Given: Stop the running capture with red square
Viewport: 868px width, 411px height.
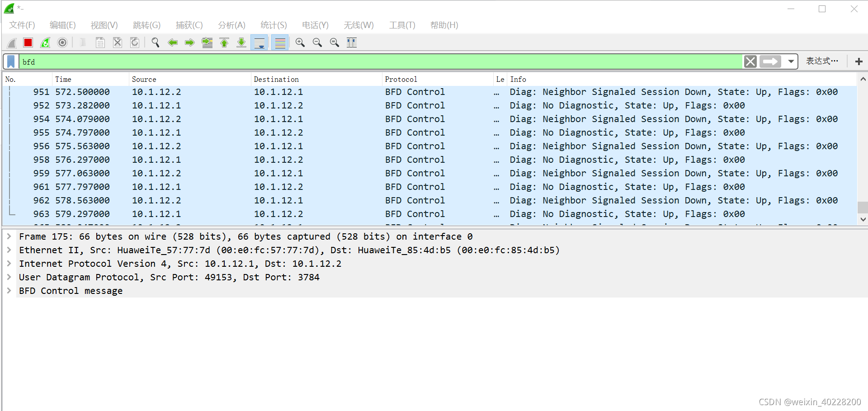Looking at the screenshot, I should click(x=28, y=43).
